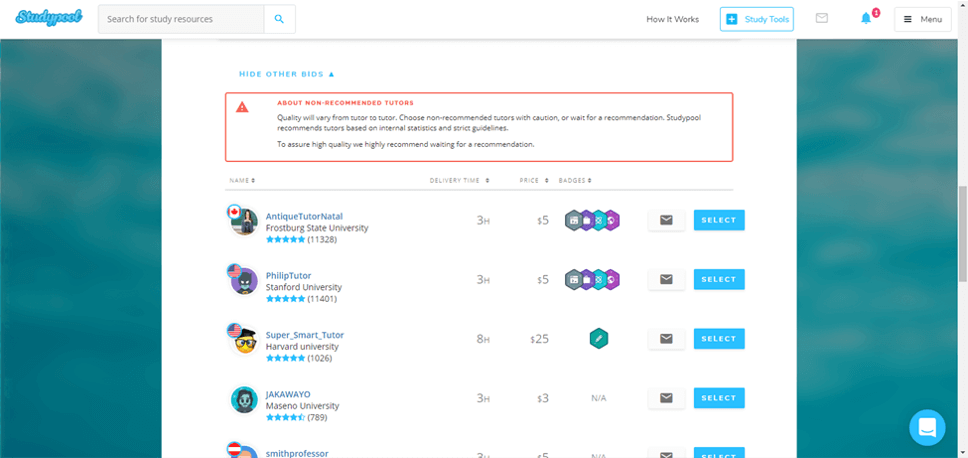The width and height of the screenshot is (968, 458).
Task: Open How It Works page
Action: coord(672,19)
